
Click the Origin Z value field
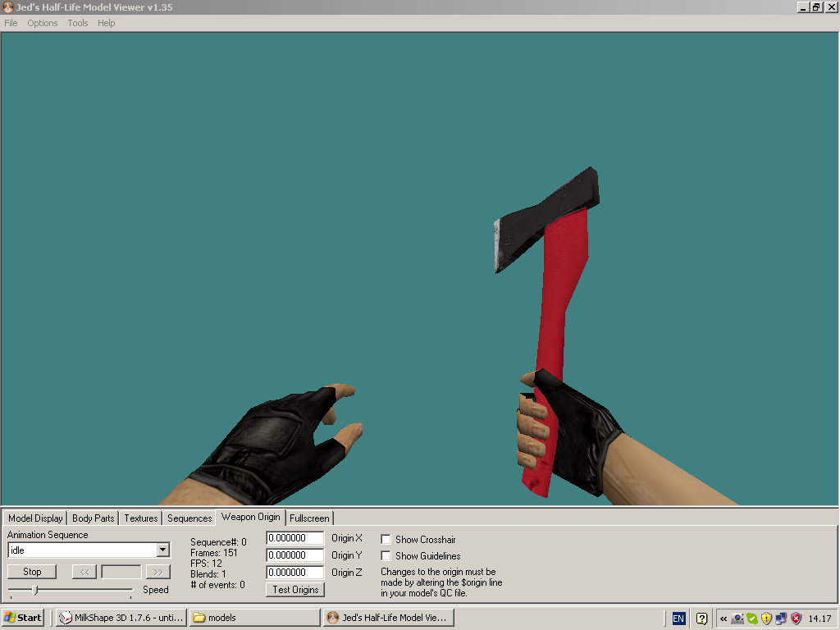click(x=295, y=572)
